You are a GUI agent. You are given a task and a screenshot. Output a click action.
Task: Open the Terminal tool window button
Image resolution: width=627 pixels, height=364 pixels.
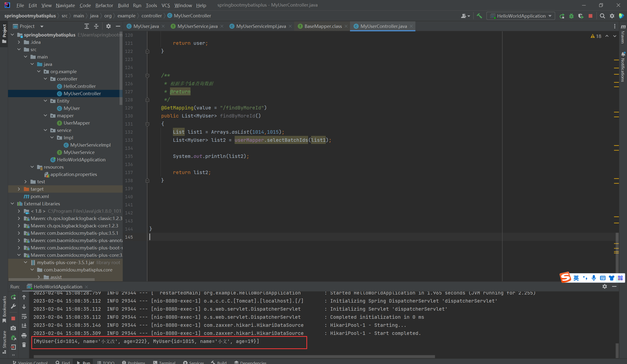164,362
